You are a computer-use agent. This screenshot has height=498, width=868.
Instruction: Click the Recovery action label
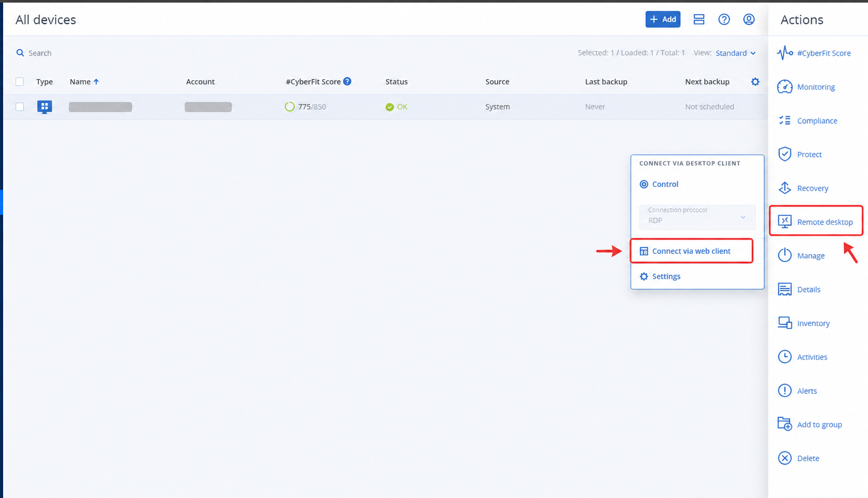813,188
